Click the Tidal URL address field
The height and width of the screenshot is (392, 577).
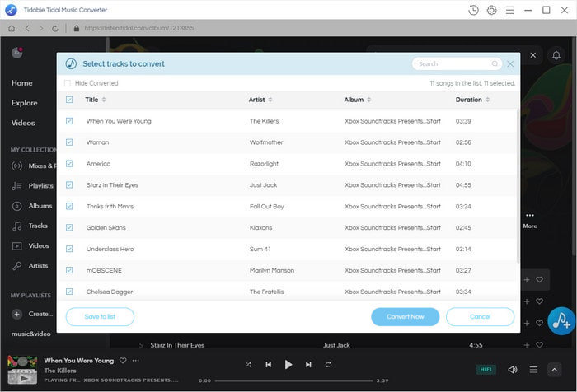139,28
